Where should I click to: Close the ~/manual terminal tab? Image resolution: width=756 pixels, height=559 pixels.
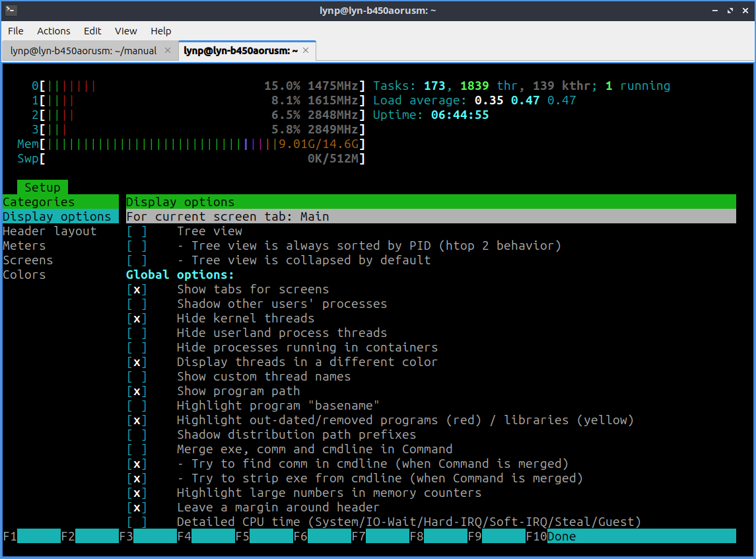click(168, 50)
